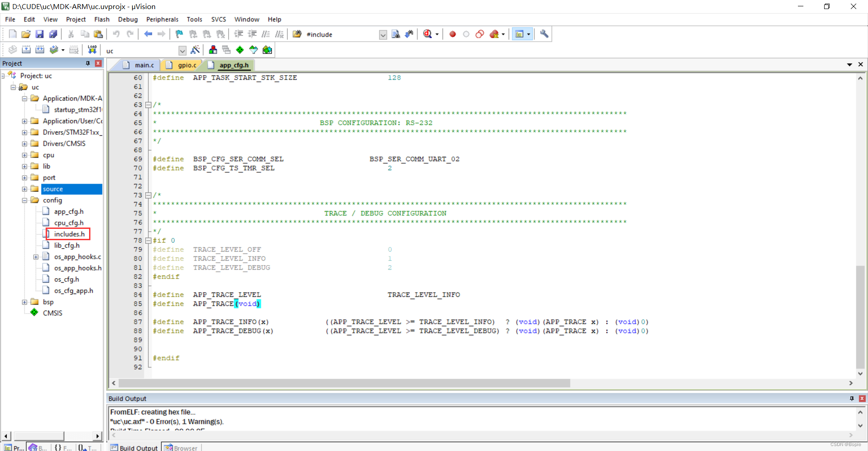The image size is (868, 451).
Task: Switch to the Browser output tab
Action: click(181, 447)
